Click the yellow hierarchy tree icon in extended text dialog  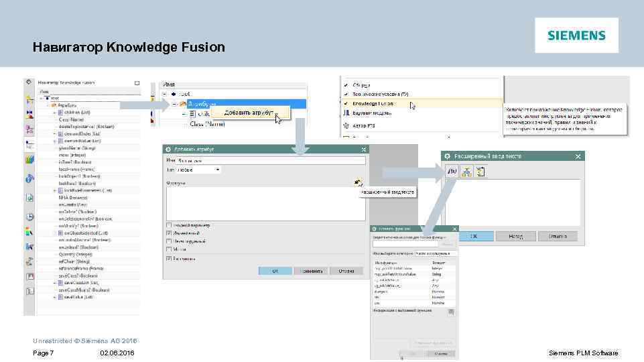point(466,172)
